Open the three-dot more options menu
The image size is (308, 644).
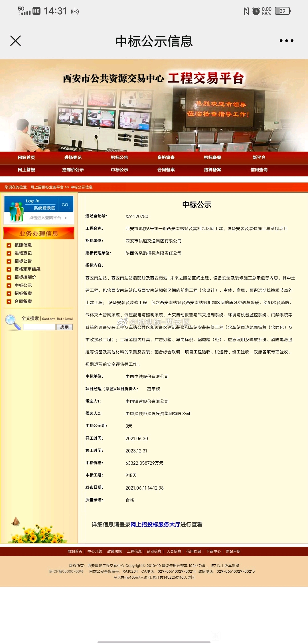tap(286, 41)
